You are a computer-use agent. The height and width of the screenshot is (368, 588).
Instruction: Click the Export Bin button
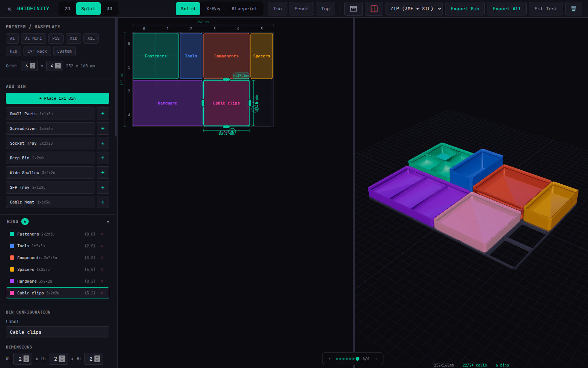pos(465,9)
